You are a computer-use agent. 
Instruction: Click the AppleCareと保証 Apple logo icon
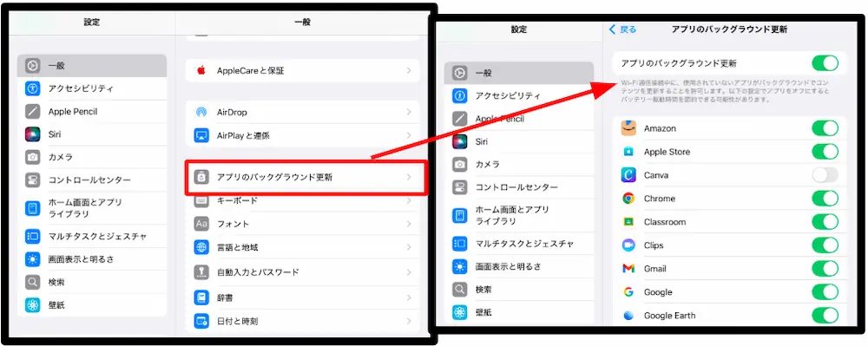click(201, 71)
